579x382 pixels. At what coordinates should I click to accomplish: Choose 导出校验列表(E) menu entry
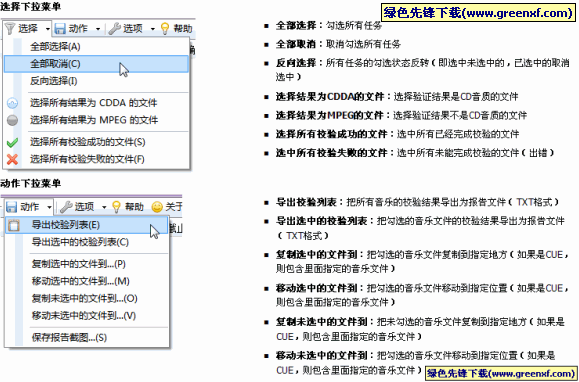[87, 225]
